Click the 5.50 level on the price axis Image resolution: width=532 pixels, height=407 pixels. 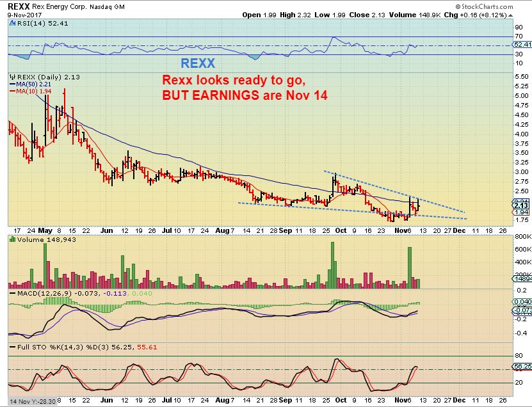(522, 77)
